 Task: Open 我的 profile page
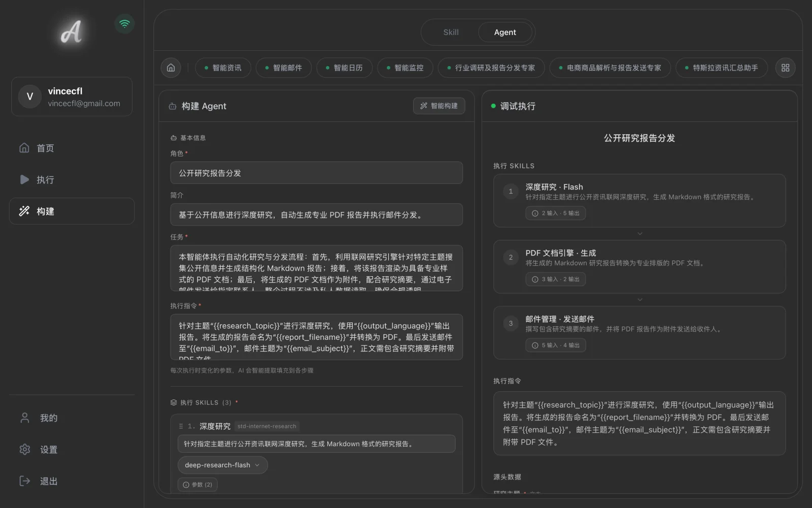(x=72, y=418)
